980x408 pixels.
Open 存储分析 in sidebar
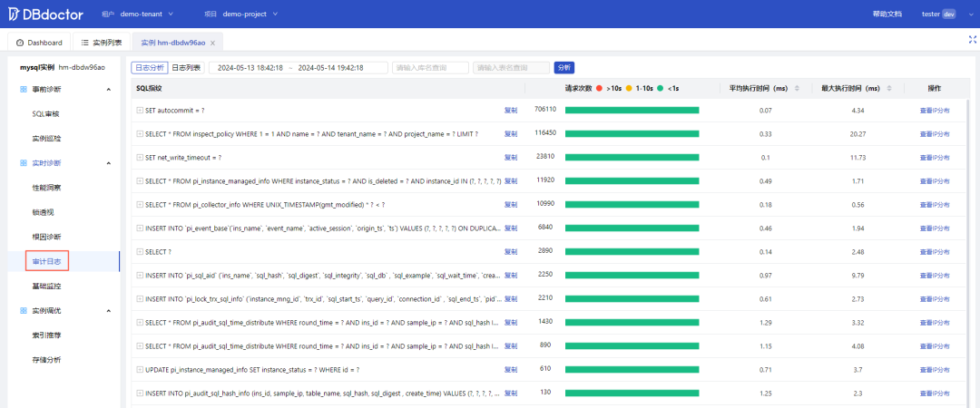[x=46, y=360]
